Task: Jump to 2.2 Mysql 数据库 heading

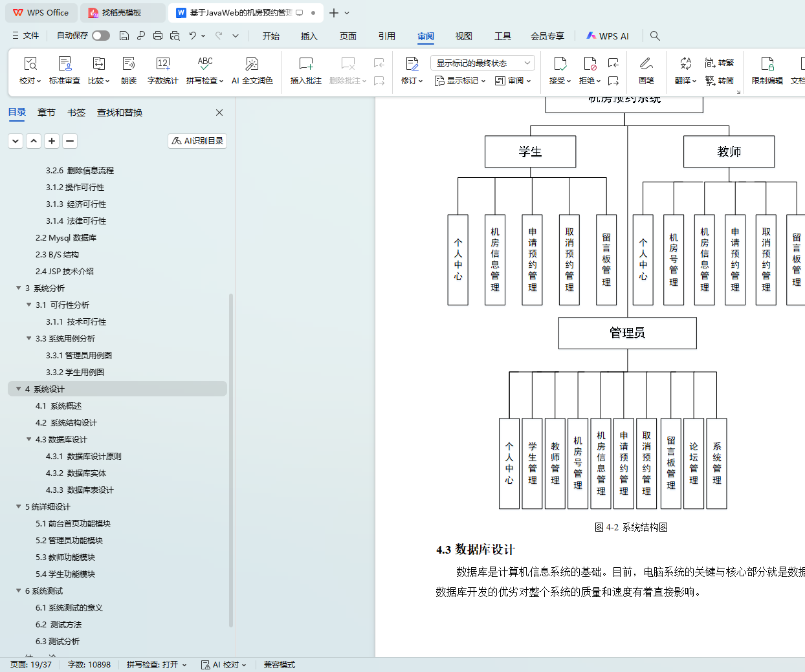Action: click(66, 237)
